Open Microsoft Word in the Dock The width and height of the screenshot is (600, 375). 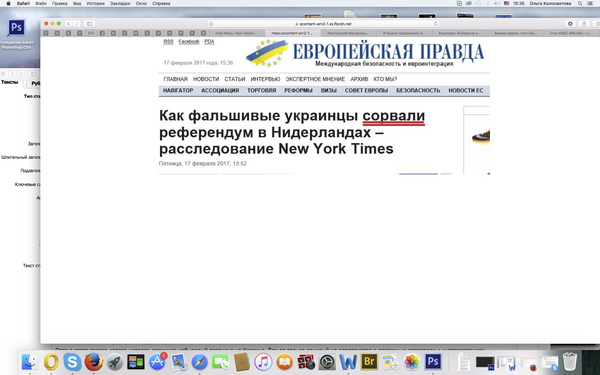348,362
